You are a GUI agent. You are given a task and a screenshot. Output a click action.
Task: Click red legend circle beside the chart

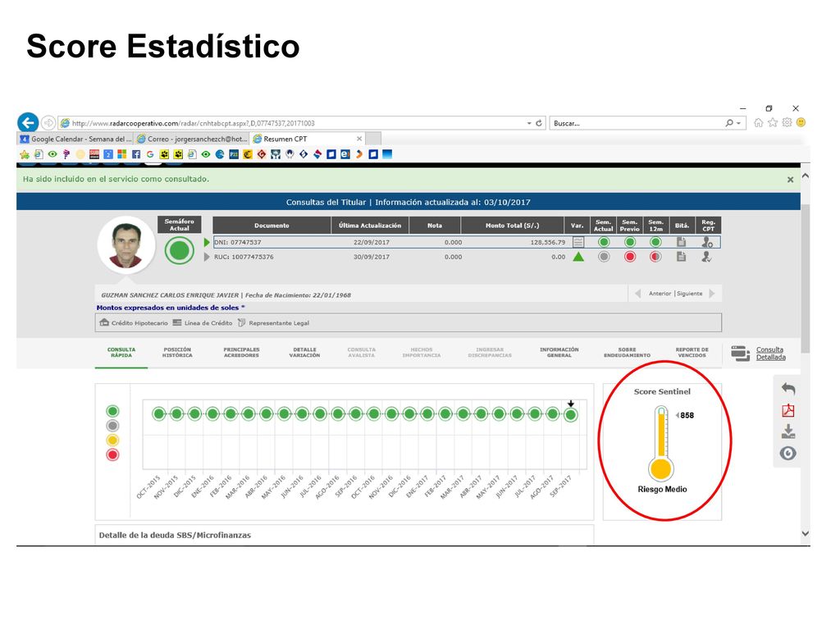pos(112,454)
